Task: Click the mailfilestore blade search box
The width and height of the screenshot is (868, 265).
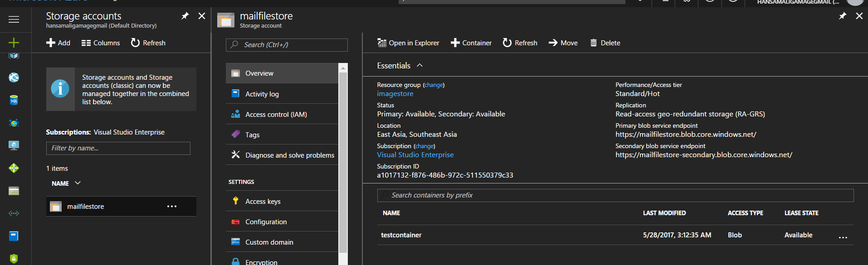Action: [x=287, y=45]
